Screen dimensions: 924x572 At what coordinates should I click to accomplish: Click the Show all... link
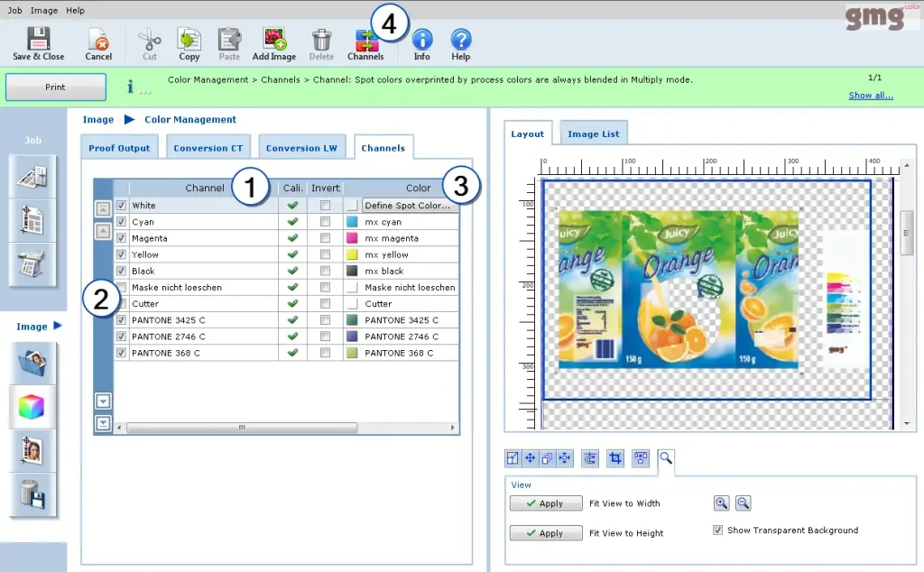[871, 96]
